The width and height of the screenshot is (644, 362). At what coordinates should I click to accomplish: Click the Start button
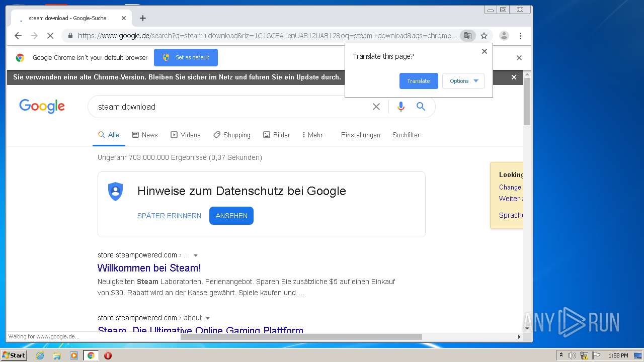point(14,355)
